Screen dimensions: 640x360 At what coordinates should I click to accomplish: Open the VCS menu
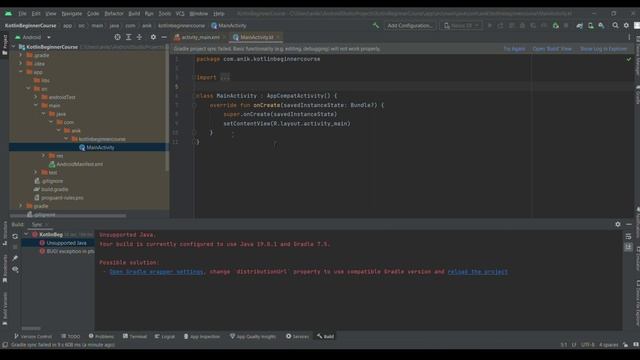180,13
